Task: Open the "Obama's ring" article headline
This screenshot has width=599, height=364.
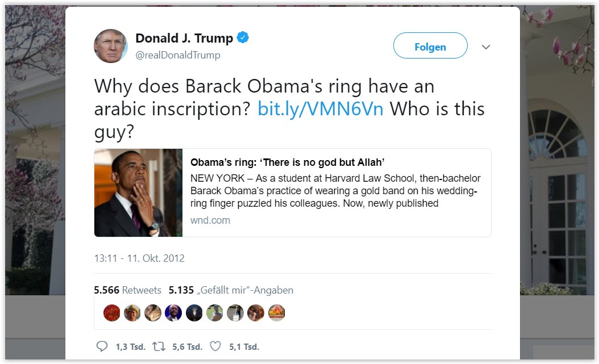Action: click(x=288, y=162)
